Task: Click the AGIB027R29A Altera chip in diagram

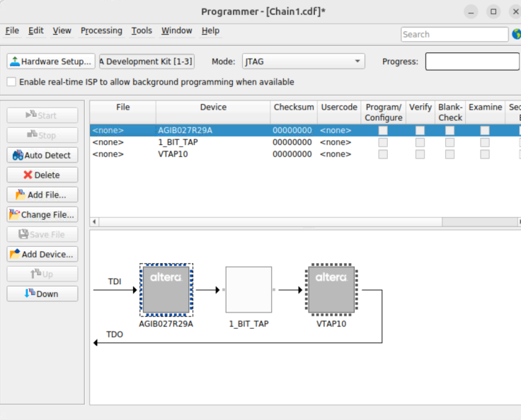Action: (166, 289)
